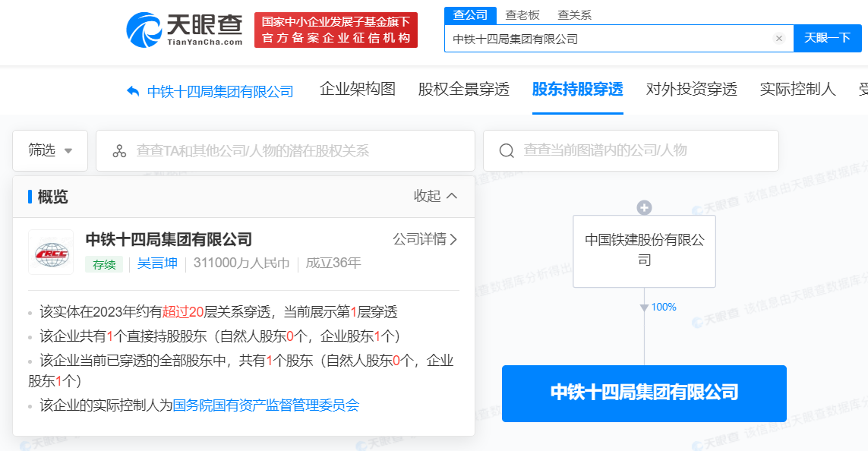
Task: Click the relationship graph icon in query field
Action: [x=119, y=150]
